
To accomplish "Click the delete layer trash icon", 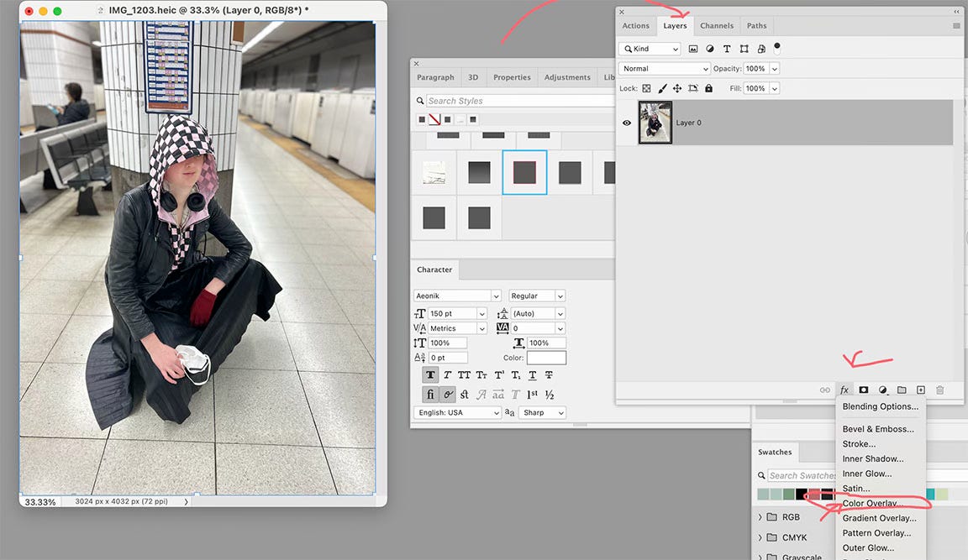I will (x=940, y=390).
